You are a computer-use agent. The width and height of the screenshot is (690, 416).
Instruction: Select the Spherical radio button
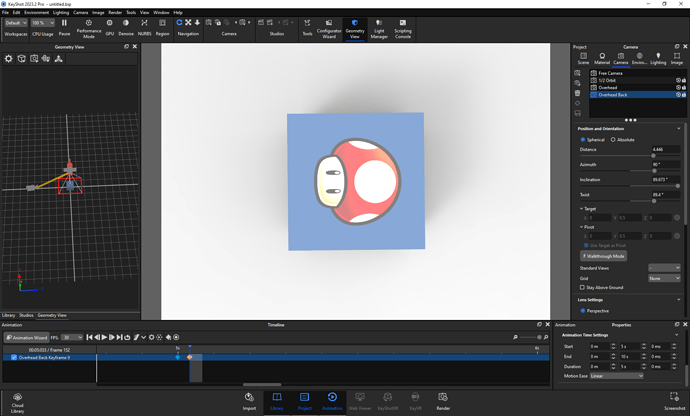click(x=583, y=140)
